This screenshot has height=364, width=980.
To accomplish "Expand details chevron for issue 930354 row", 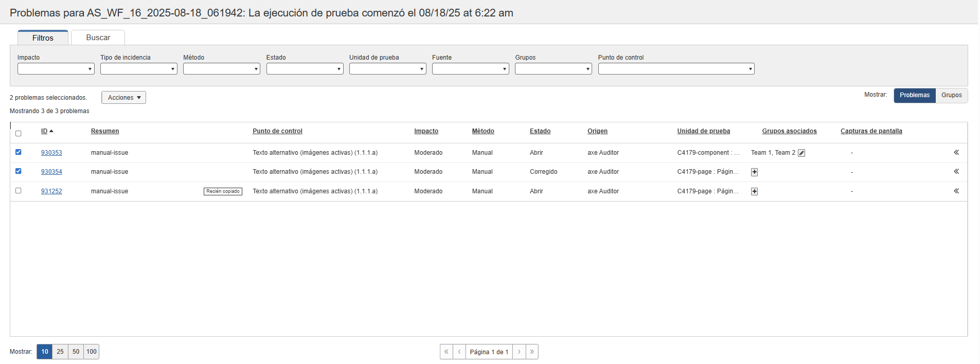I will pos(956,172).
